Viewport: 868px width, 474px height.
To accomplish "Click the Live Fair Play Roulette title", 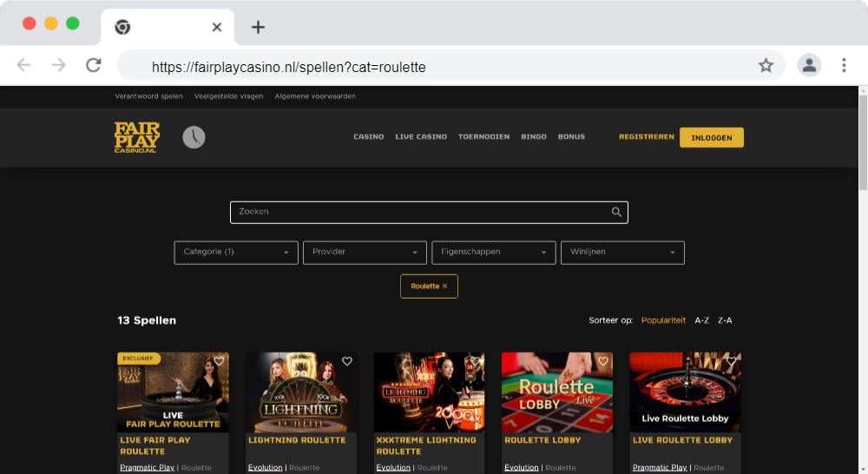I will point(155,445).
